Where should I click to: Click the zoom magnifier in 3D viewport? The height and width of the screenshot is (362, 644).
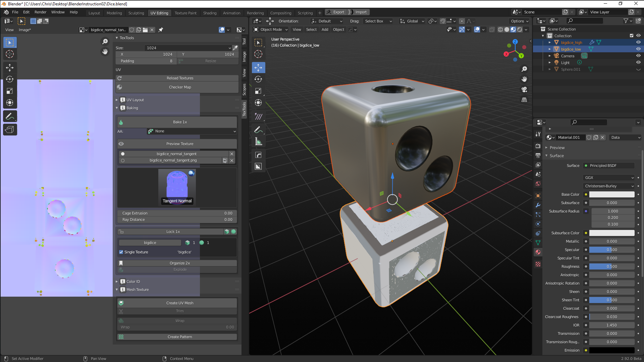pos(524,69)
